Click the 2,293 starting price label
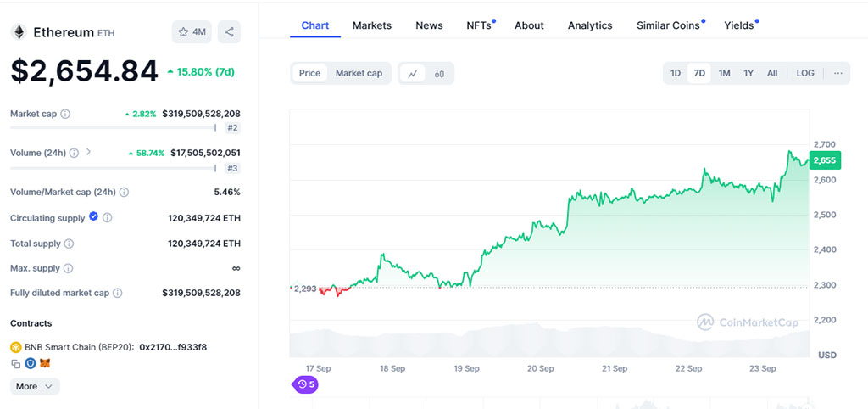Viewport: 868px width, 409px height. tap(305, 289)
